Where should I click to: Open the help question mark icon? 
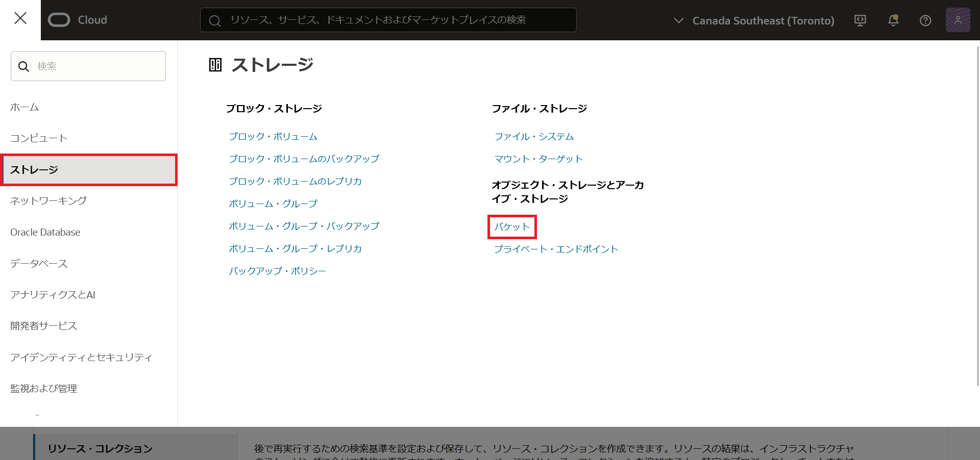(925, 20)
